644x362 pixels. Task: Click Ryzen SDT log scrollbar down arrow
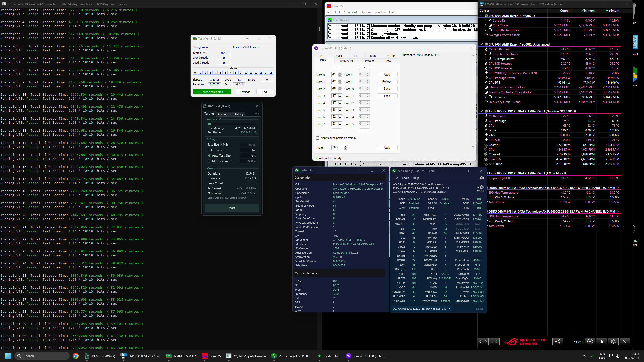click(x=473, y=147)
